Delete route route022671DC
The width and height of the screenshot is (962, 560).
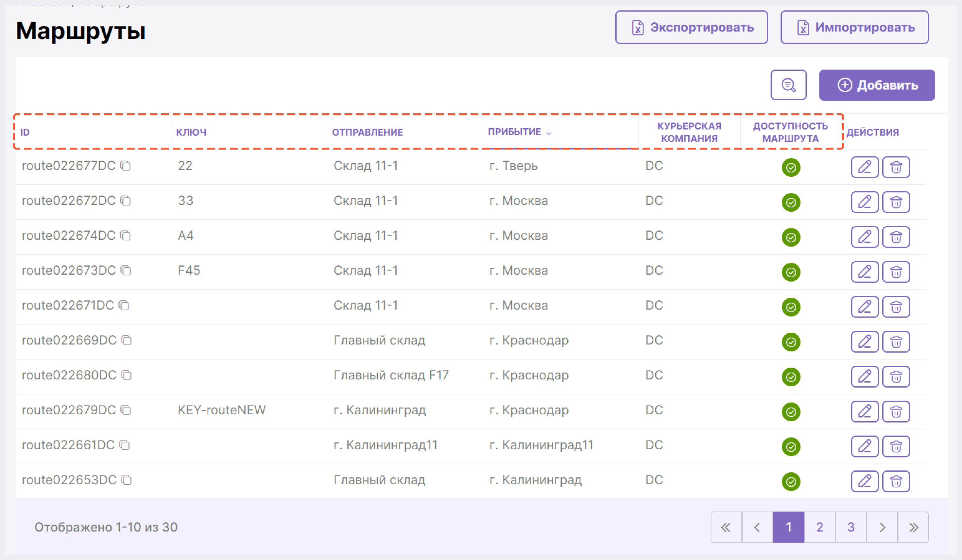coord(896,307)
